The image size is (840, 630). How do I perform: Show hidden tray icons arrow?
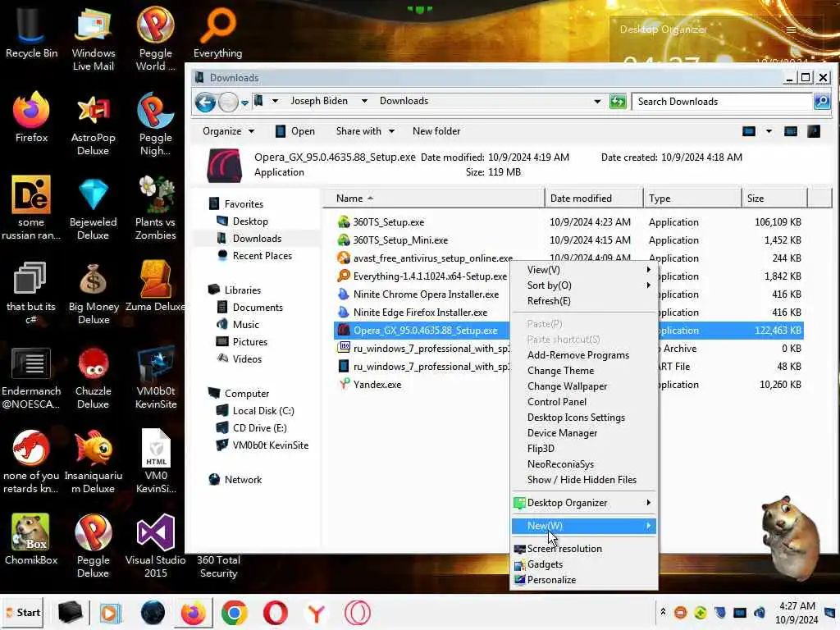[x=663, y=612]
